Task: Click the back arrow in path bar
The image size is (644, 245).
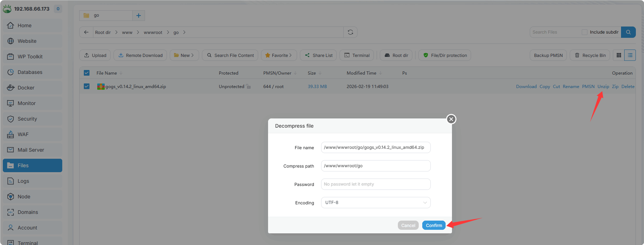Action: 86,32
